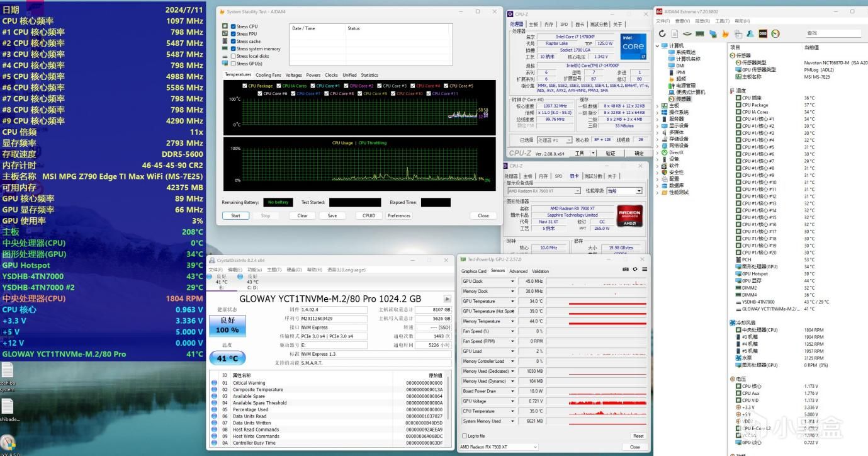
Task: Click the AMD Radeon logo in CPU-Z graphics window
Action: 629,216
